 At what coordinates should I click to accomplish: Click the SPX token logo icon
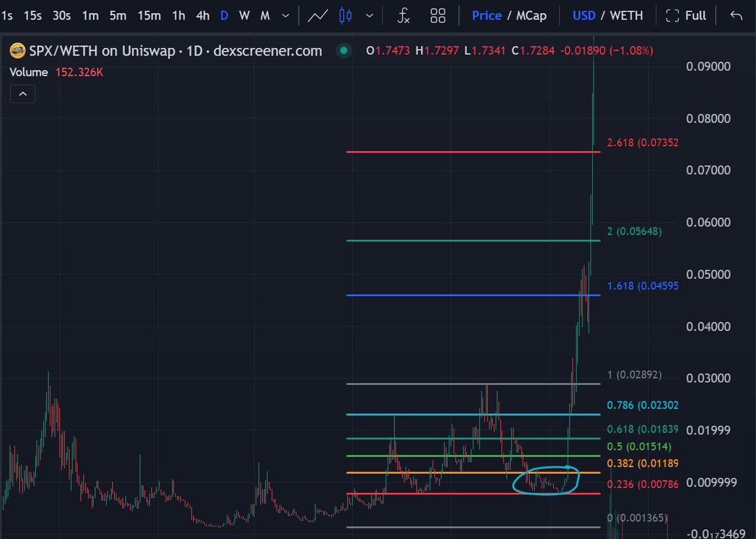click(18, 50)
